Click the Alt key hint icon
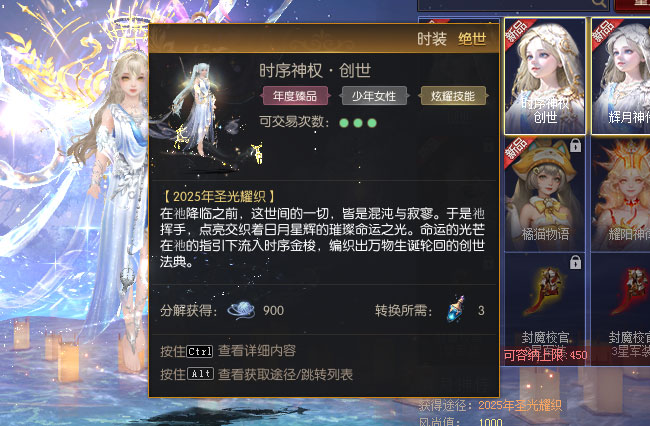The width and height of the screenshot is (650, 426). click(200, 374)
